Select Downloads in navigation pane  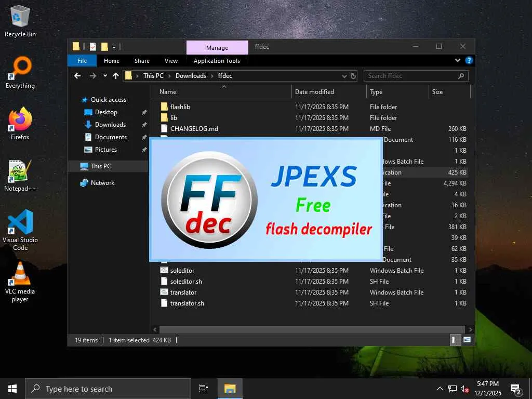[110, 125]
